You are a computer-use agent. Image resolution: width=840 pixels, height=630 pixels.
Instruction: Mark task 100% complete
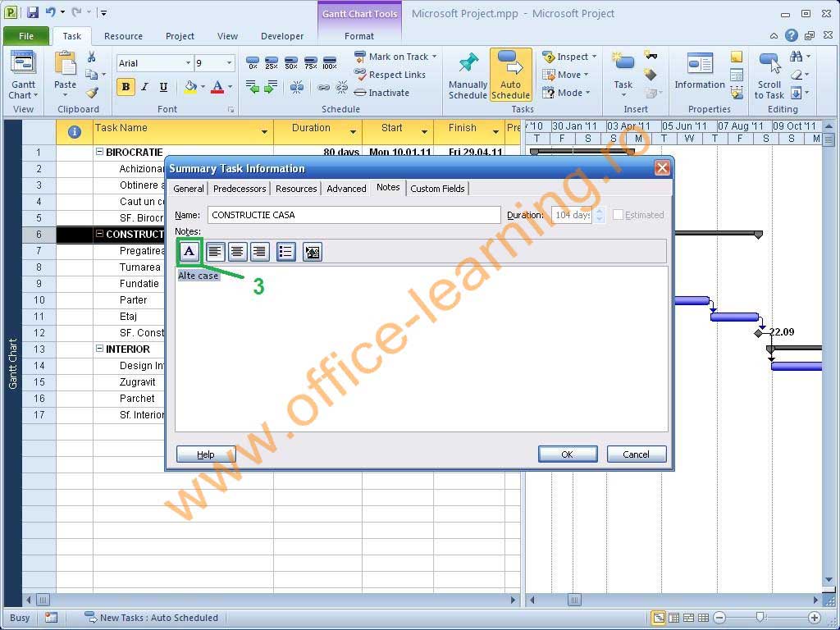pyautogui.click(x=330, y=62)
